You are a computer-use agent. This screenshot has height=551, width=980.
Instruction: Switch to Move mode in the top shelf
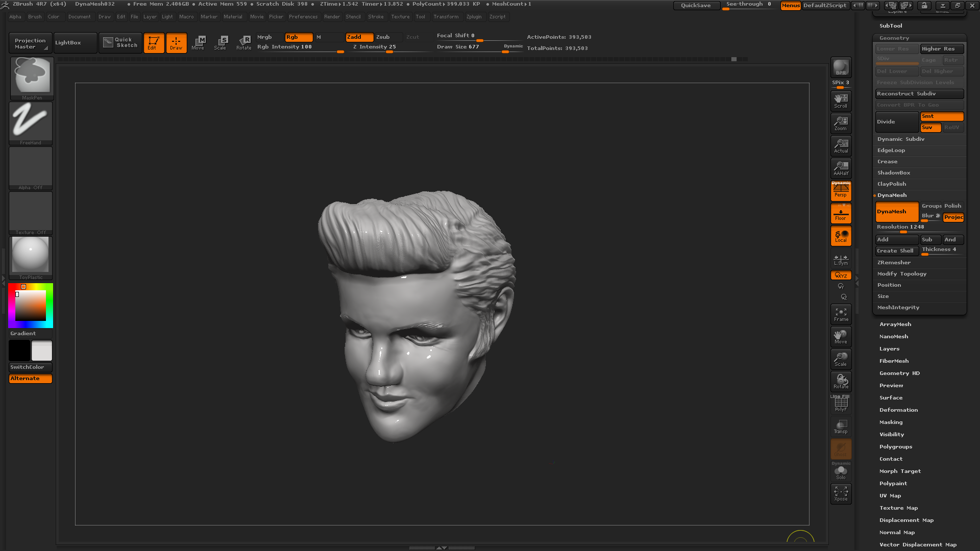(x=198, y=42)
